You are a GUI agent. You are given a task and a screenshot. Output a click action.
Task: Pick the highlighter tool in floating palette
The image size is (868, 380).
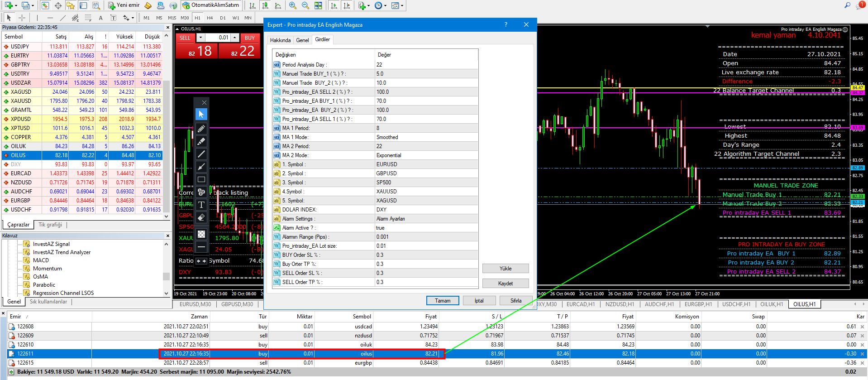[201, 141]
